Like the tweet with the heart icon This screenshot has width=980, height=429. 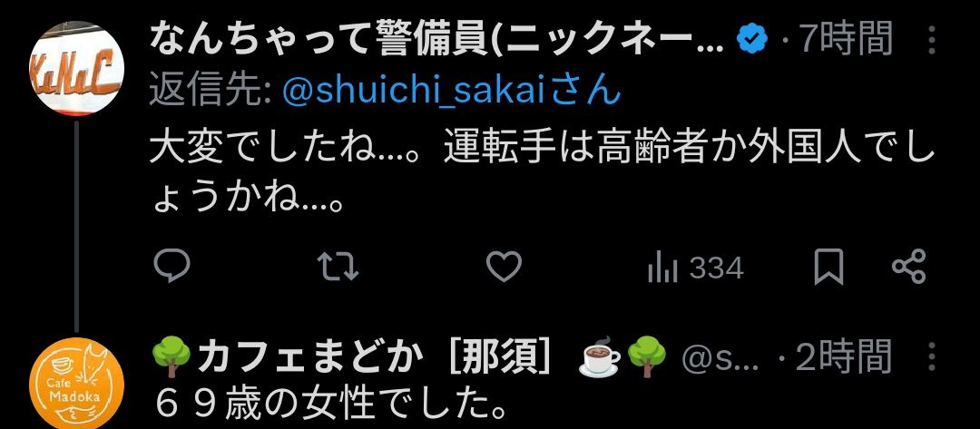point(504,267)
